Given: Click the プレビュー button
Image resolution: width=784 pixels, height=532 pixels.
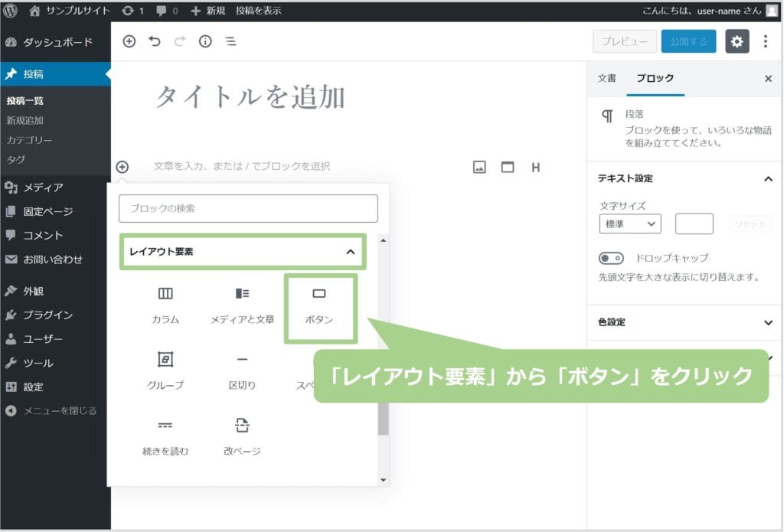Looking at the screenshot, I should pos(624,41).
